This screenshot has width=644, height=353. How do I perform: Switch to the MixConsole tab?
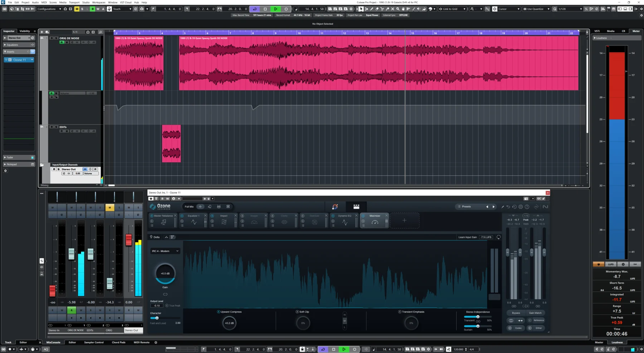coord(54,342)
